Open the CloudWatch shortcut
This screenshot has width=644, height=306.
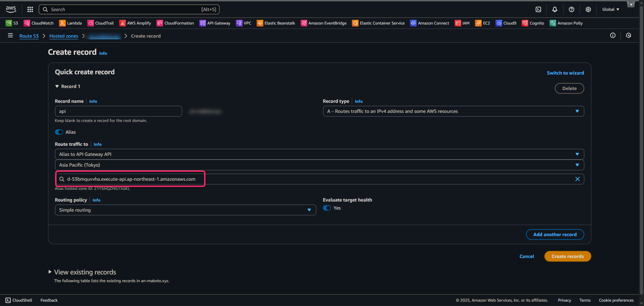pos(39,23)
